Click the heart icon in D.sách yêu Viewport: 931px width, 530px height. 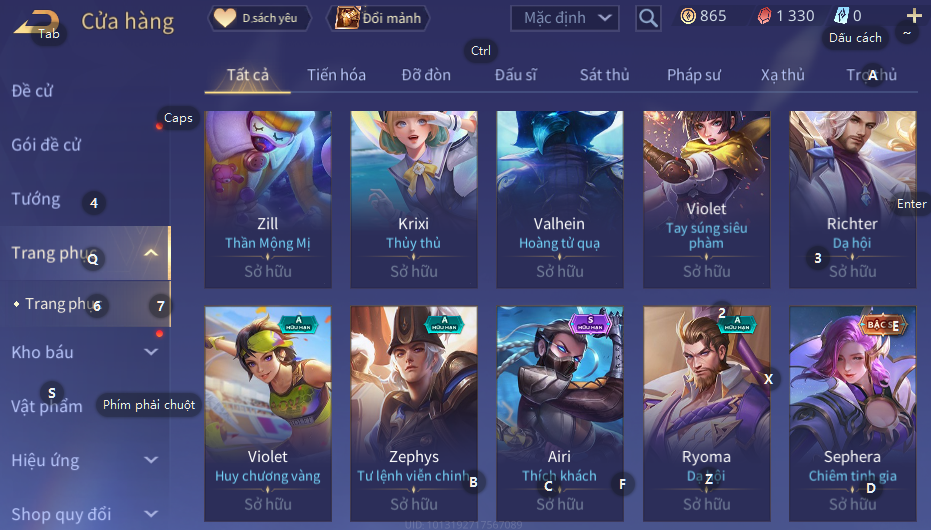(x=225, y=18)
